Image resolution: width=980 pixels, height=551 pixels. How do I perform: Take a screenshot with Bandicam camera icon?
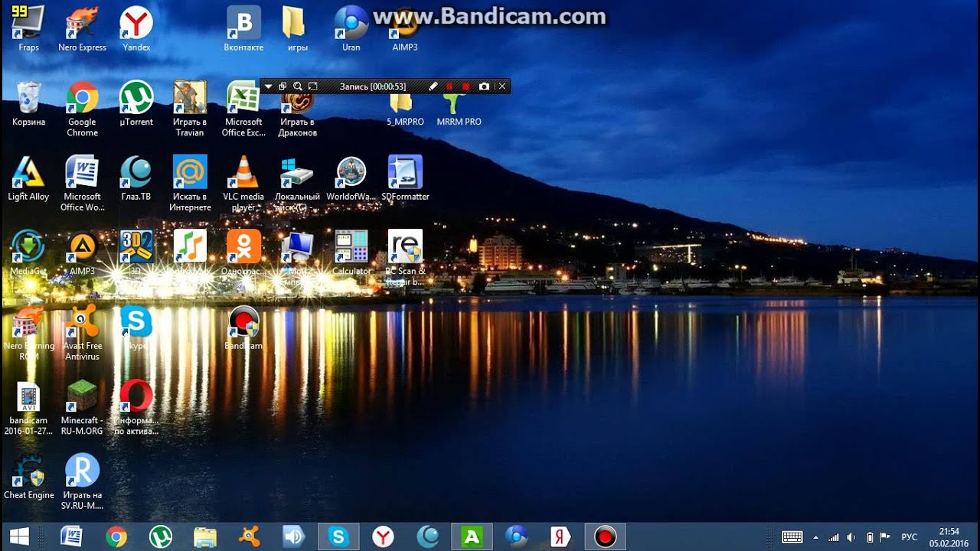click(484, 86)
